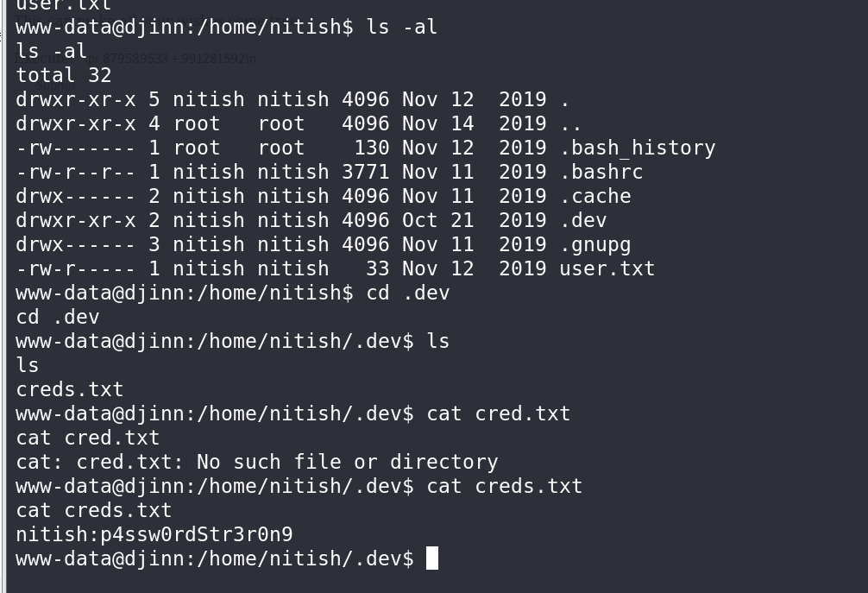Viewport: 868px width, 593px height.
Task: Click the .dev directory name in the listing
Action: pyautogui.click(x=583, y=220)
